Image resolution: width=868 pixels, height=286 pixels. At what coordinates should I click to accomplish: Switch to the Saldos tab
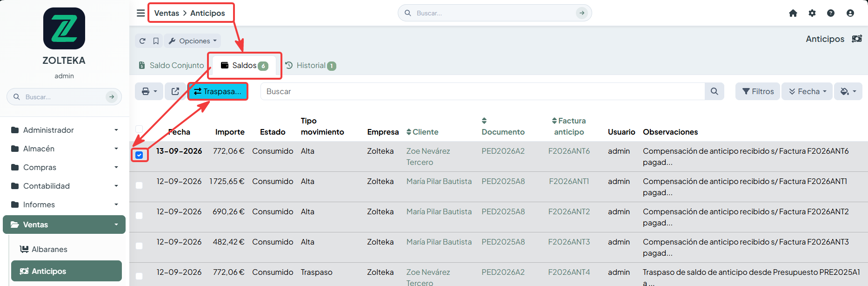pos(244,66)
